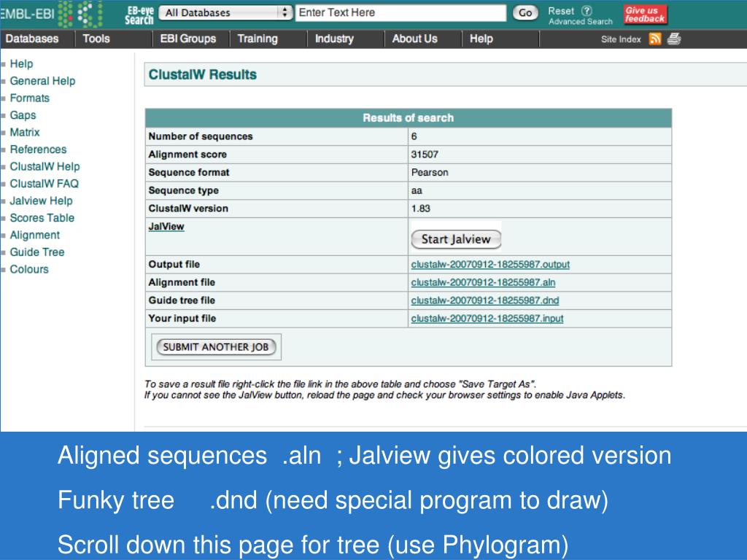
Task: Click the Give us feedback button
Action: (645, 15)
